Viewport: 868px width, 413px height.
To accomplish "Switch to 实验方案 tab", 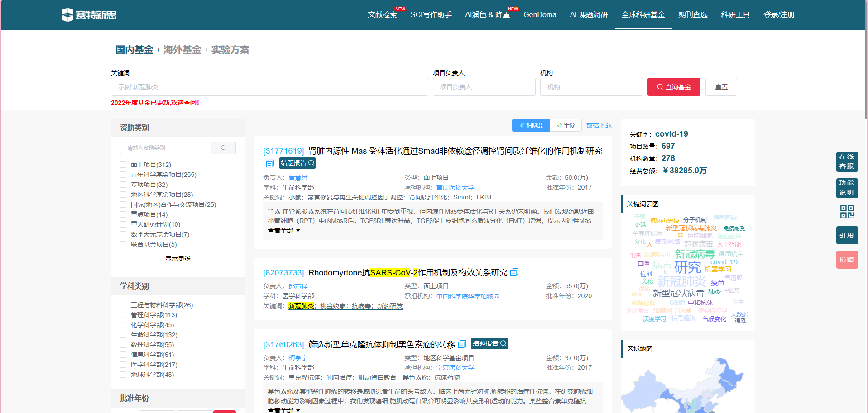I will point(230,50).
